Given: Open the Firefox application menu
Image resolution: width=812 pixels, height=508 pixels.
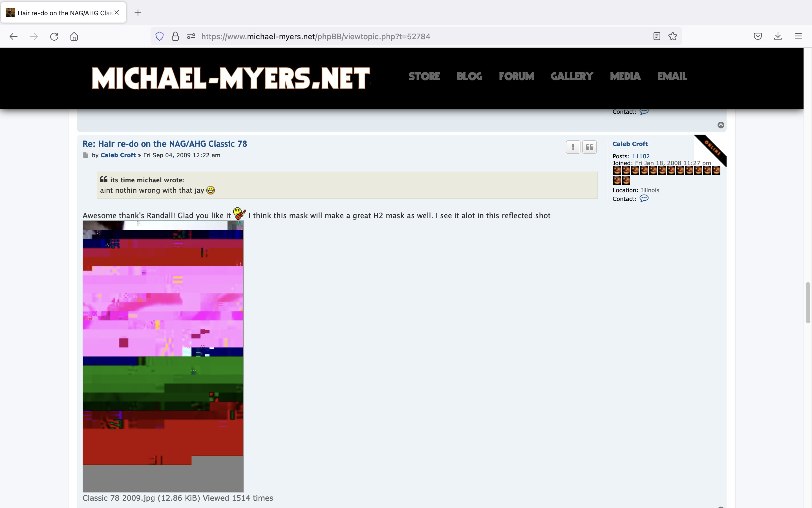Looking at the screenshot, I should point(798,36).
